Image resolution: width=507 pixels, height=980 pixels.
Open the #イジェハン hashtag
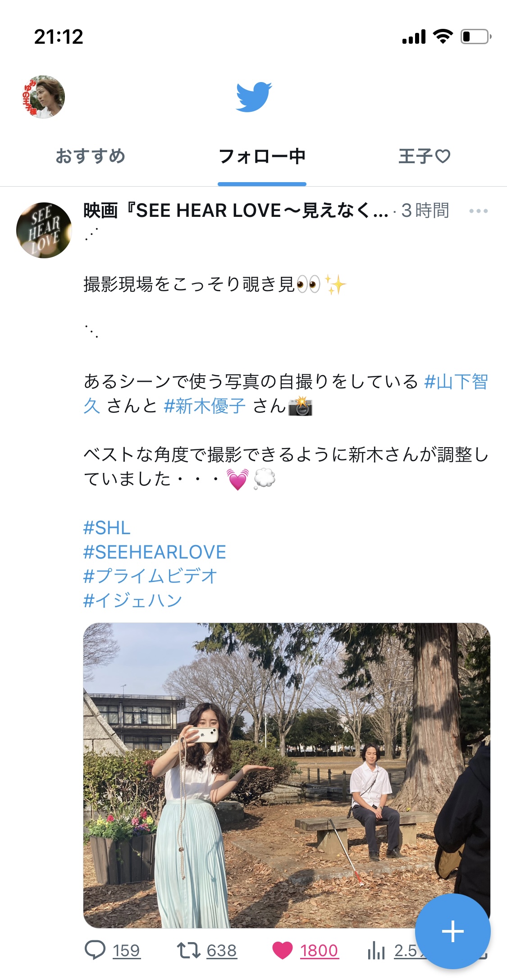pyautogui.click(x=132, y=600)
